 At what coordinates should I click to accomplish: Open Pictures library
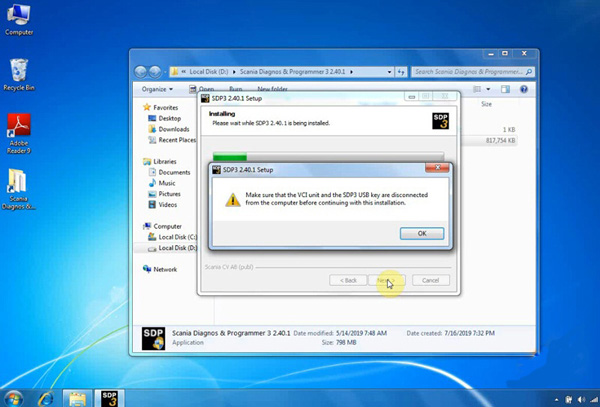(164, 194)
